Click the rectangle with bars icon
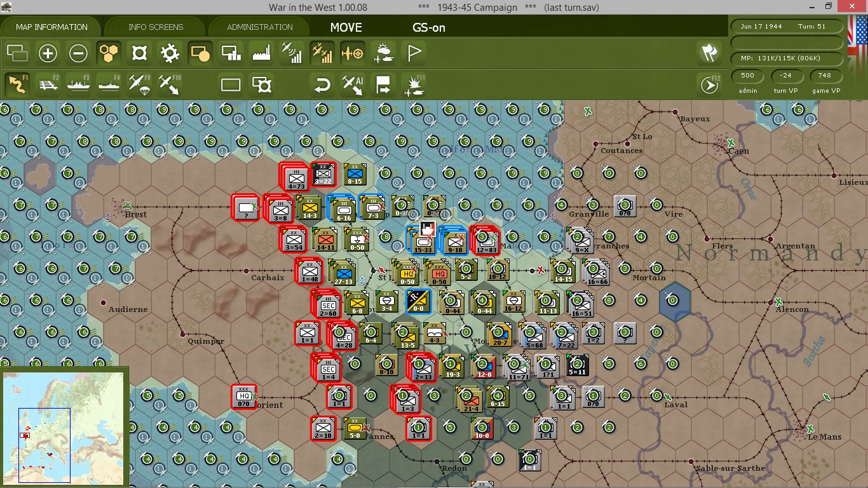 pyautogui.click(x=231, y=53)
